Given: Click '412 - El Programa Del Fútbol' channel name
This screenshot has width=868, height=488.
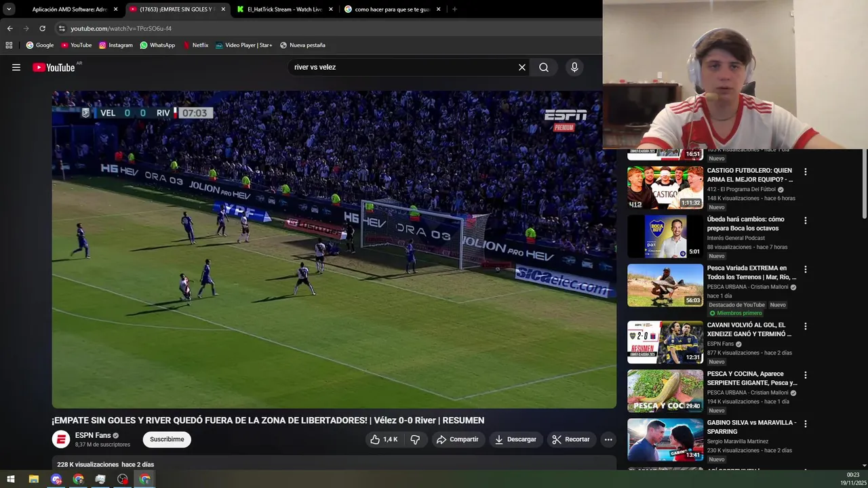Looking at the screenshot, I should [x=741, y=189].
